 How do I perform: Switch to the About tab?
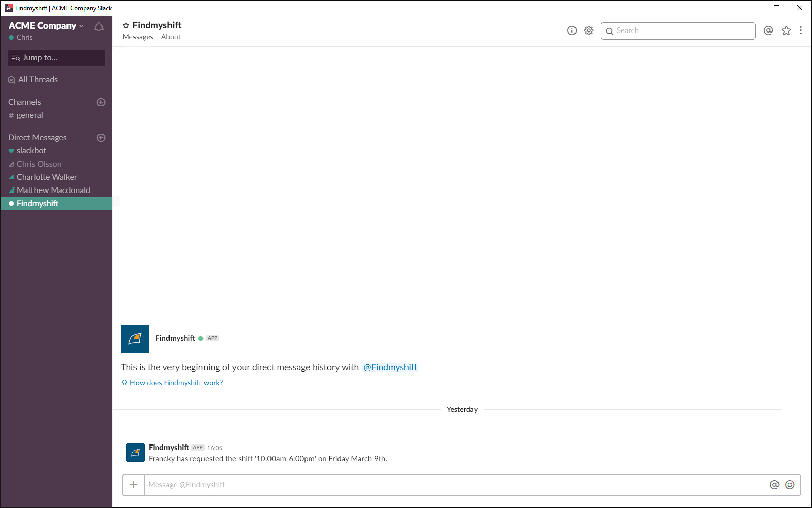[x=171, y=37]
